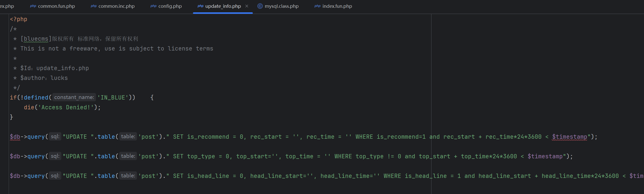Place cursor on the <?php opening tag

coord(19,19)
